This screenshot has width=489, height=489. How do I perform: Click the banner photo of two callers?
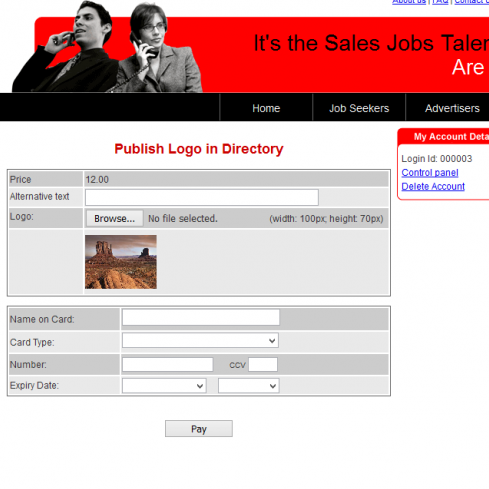point(107,47)
